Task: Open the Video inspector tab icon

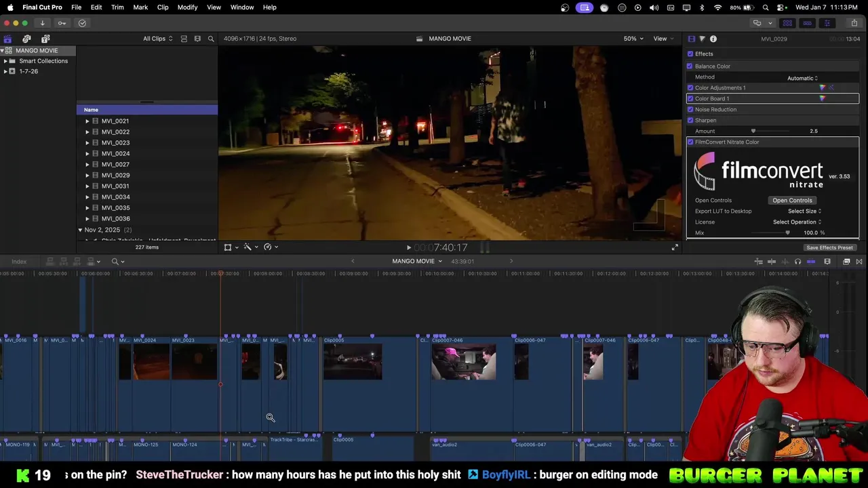Action: pos(691,39)
